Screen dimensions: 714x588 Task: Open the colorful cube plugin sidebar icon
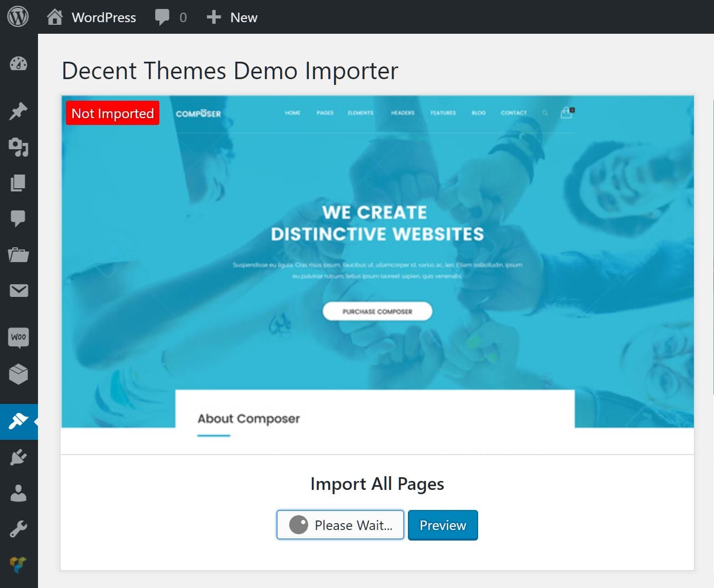coord(18,565)
